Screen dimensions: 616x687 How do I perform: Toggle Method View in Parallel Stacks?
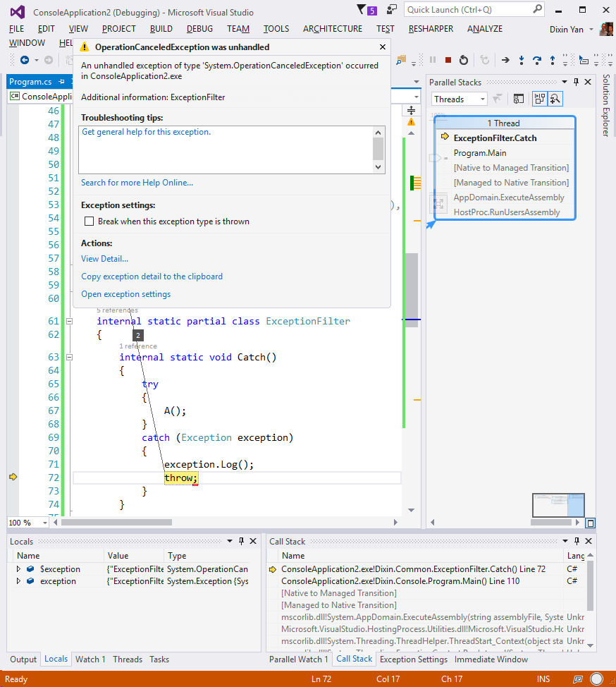point(518,99)
